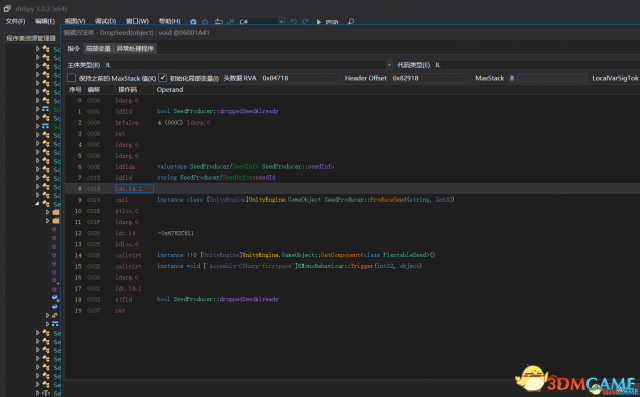This screenshot has height=397, width=640.
Task: Open the C# language dropdown
Action: [262, 22]
